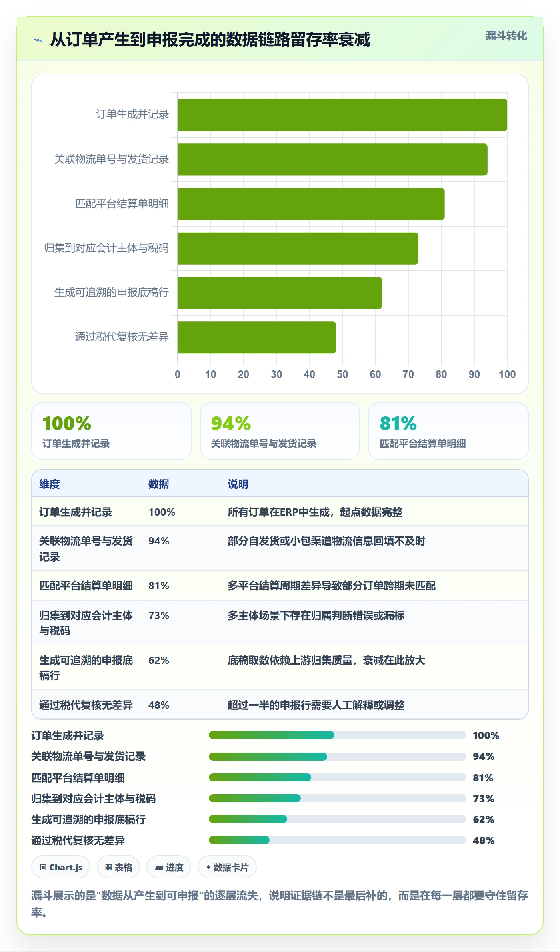Click the text 多主体场景下存在归属判断错误或漏标
Image resolution: width=560 pixels, height=952 pixels.
pos(316,615)
